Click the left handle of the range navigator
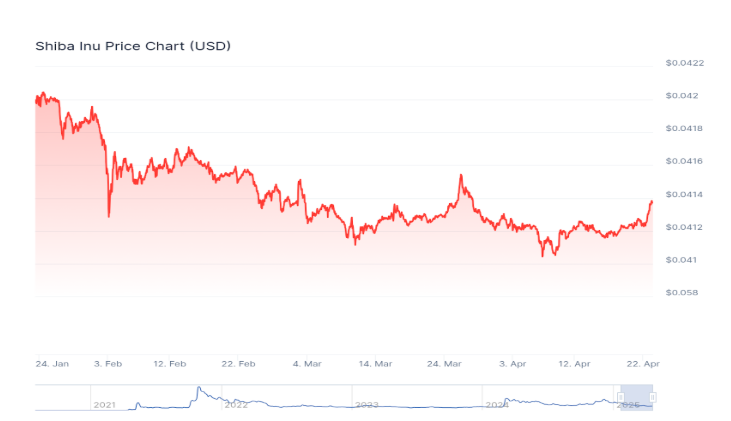This screenshot has width=731, height=421. pos(621,398)
